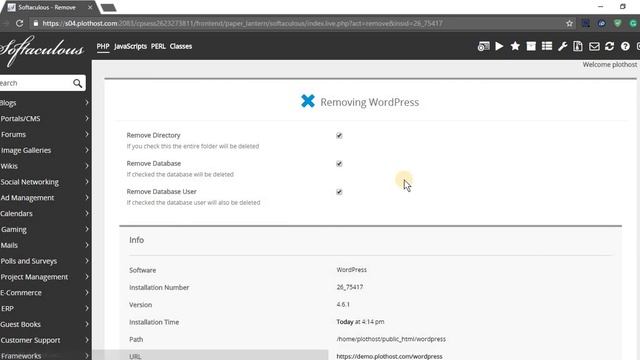640x360 pixels.
Task: Select the Softaculous - Remove browser tab
Action: point(49,7)
